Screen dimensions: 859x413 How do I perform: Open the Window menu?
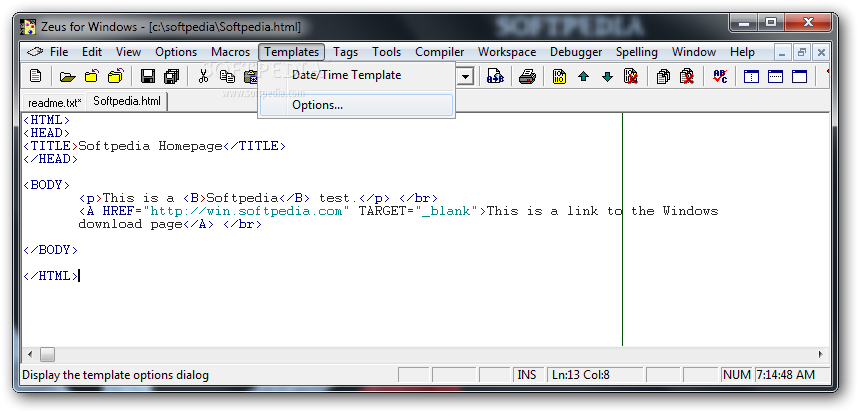click(694, 52)
